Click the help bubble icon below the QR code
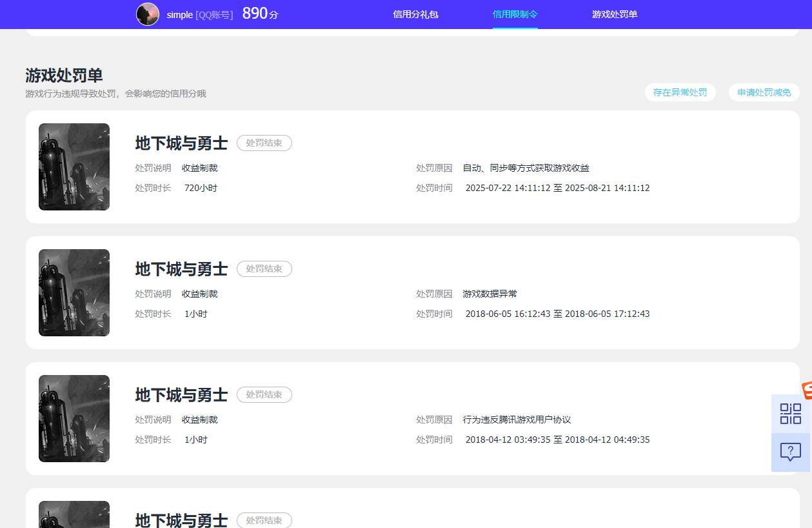 (x=789, y=451)
